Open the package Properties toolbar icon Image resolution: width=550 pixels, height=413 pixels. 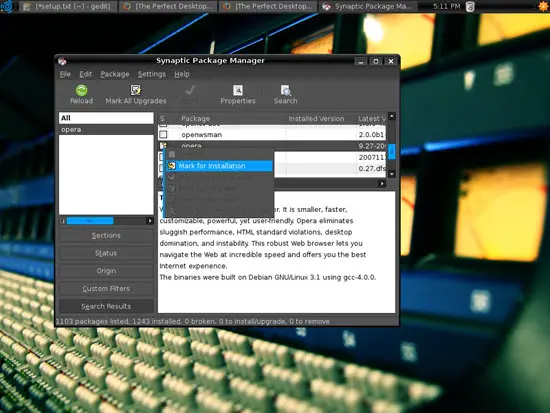tap(238, 90)
